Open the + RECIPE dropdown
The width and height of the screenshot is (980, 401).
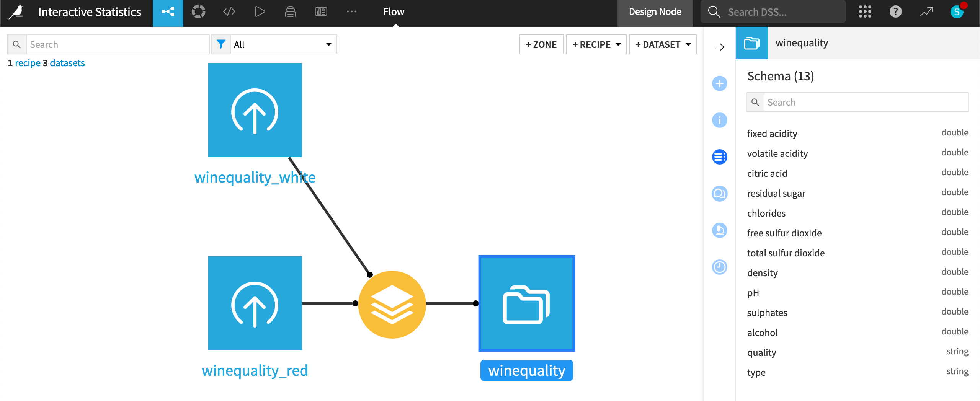click(596, 44)
